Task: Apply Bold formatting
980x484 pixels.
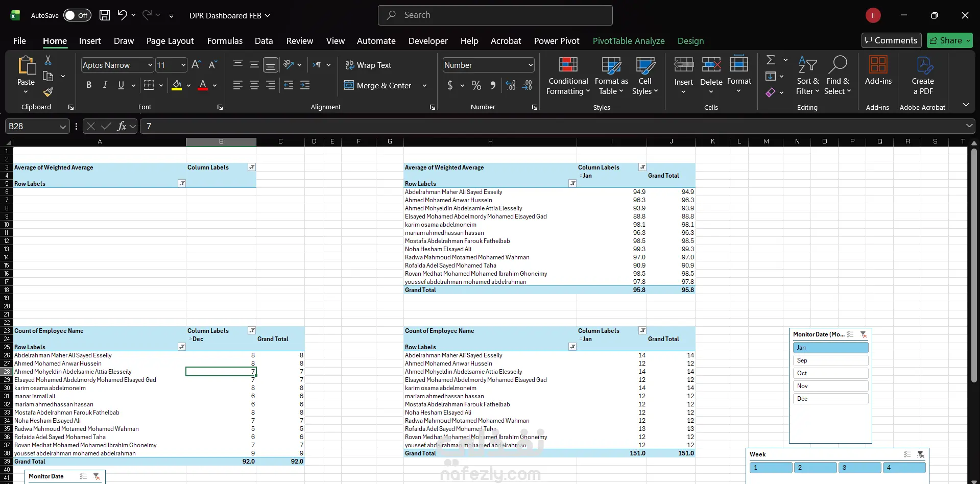Action: [x=89, y=85]
